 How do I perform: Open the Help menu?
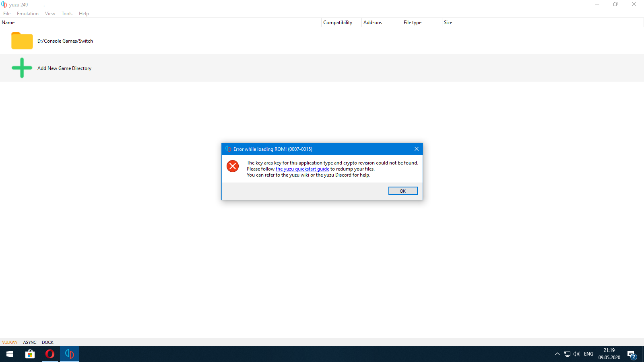click(x=84, y=13)
